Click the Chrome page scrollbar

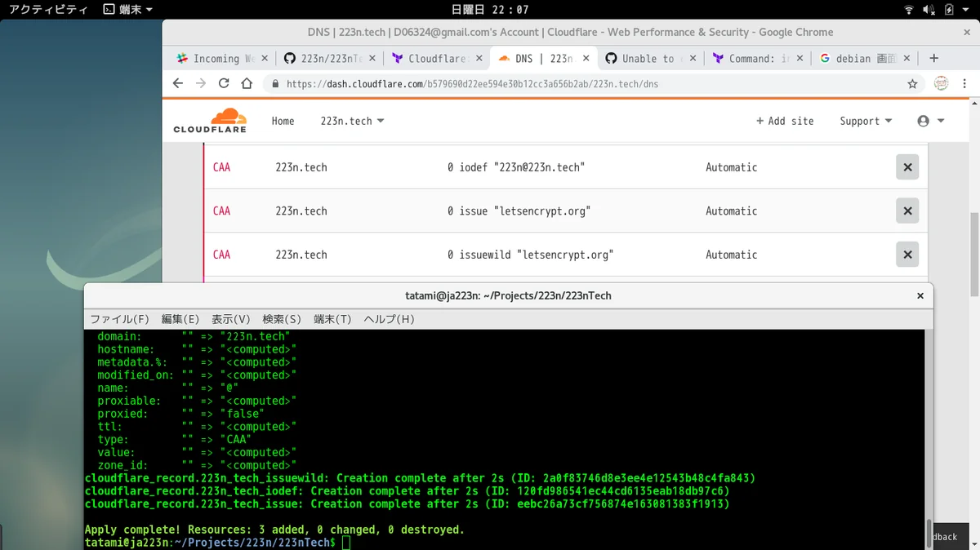tap(973, 254)
